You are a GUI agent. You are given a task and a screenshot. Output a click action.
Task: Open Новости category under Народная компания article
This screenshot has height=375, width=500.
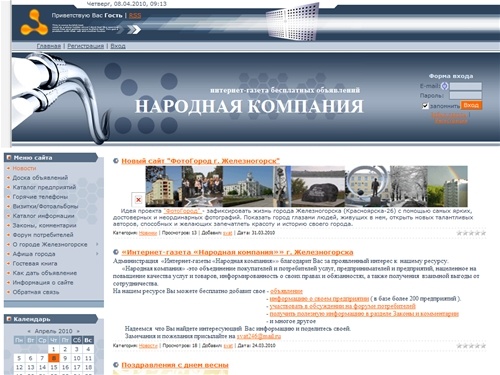coord(148,346)
